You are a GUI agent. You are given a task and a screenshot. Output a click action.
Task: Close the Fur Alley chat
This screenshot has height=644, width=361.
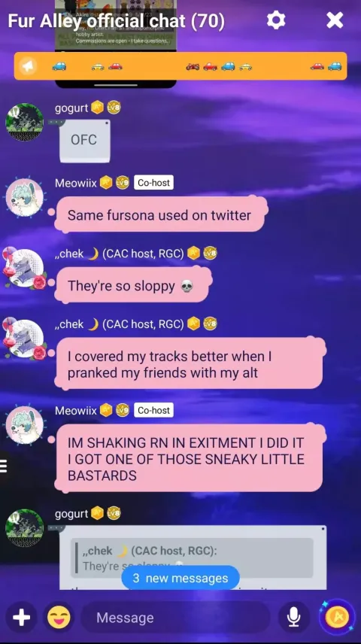click(335, 20)
